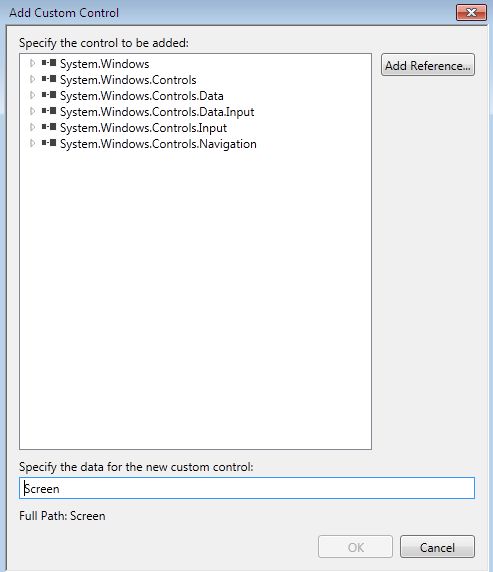This screenshot has width=493, height=572.
Task: Expand the System.Windows tree node
Action: 32,63
